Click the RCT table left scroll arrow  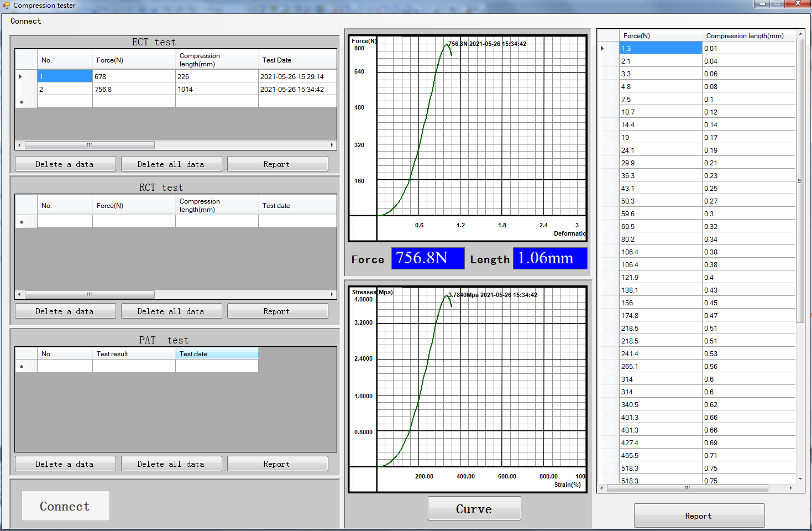[x=19, y=295]
